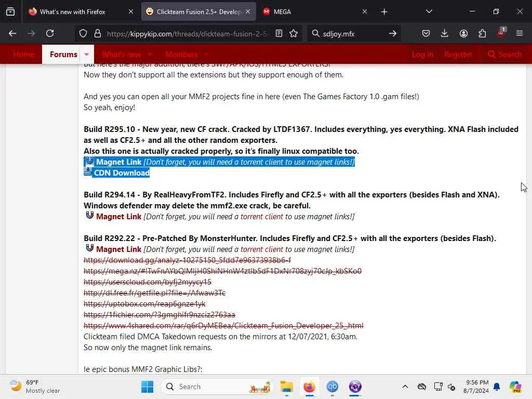The width and height of the screenshot is (532, 399).
Task: Close the Clickteam Fusion tab
Action: (248, 11)
